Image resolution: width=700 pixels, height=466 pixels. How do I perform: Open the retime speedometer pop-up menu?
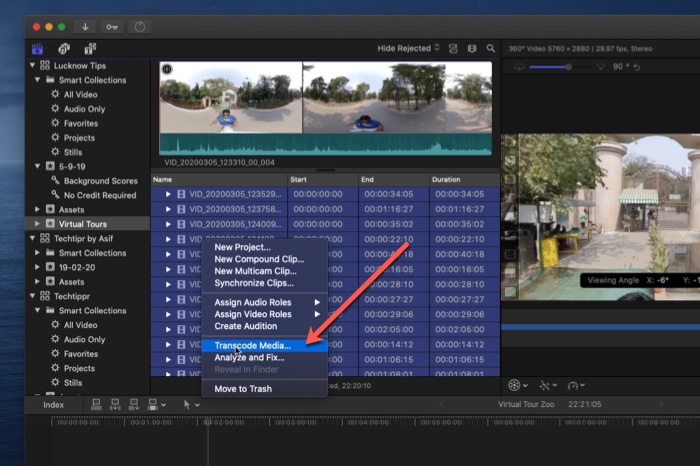(576, 385)
